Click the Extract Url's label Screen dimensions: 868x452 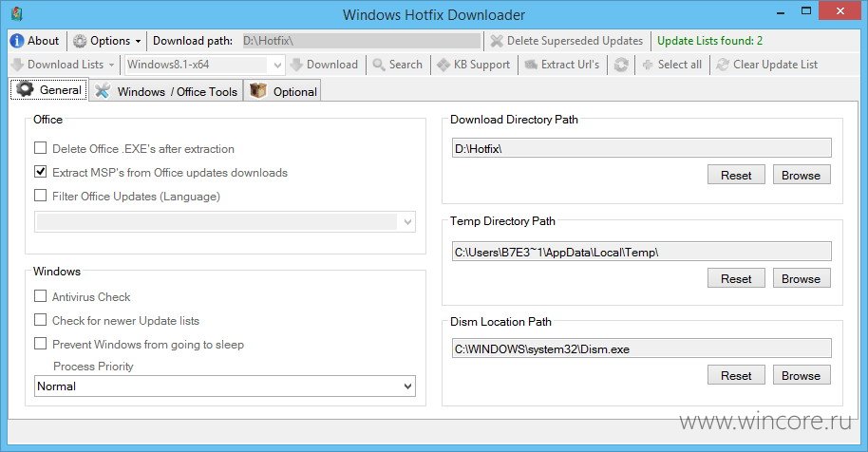[570, 65]
